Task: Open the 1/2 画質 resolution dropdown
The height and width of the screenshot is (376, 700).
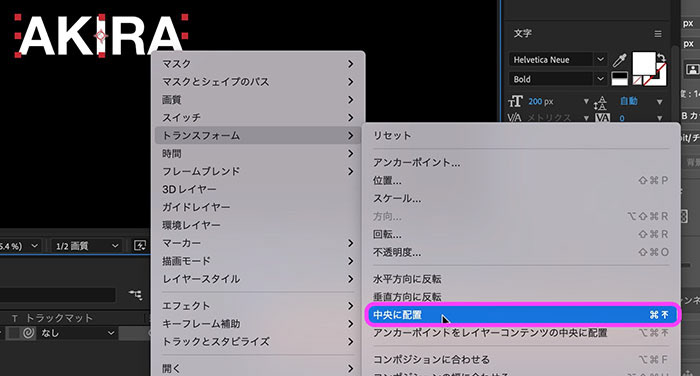Action: [87, 246]
